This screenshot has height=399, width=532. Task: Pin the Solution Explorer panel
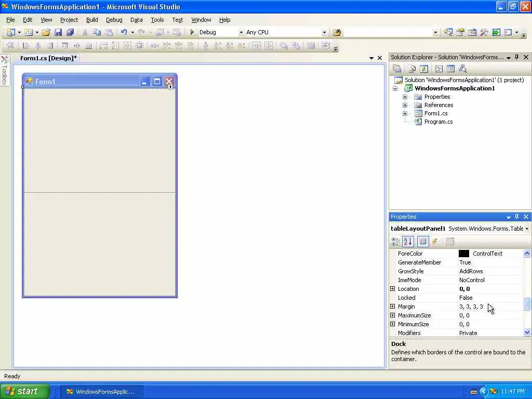[517, 57]
